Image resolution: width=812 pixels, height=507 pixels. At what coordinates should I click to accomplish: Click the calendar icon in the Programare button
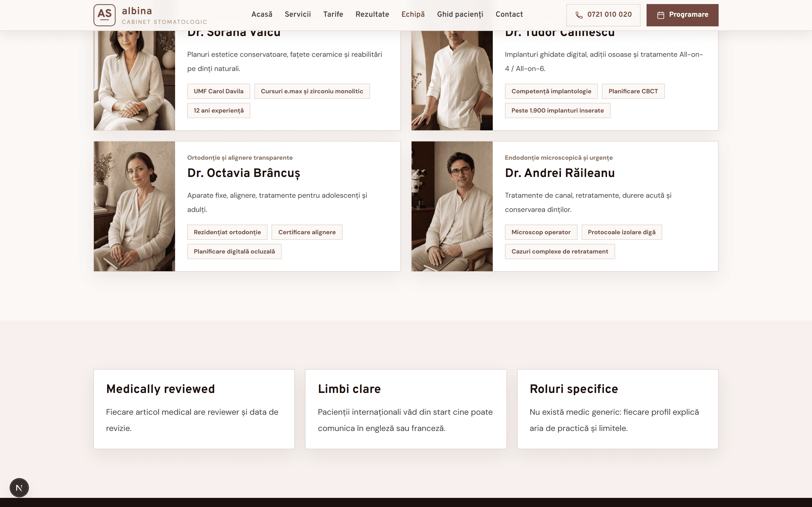point(660,15)
